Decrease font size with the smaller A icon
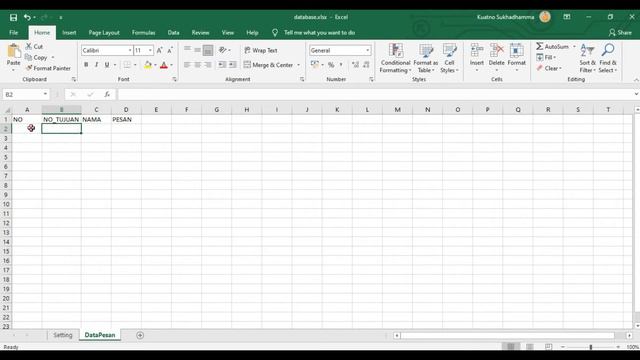Image resolution: width=640 pixels, height=360 pixels. click(x=170, y=50)
